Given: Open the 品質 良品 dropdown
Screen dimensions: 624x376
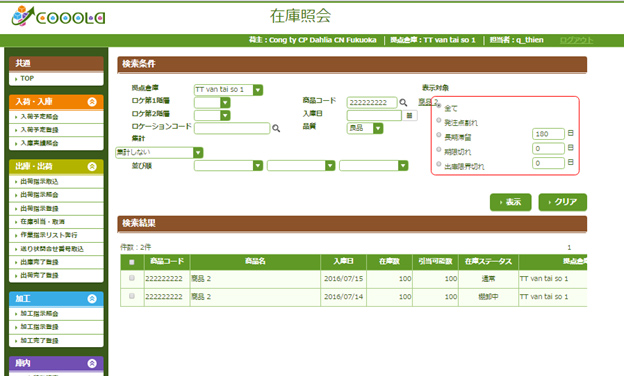Looking at the screenshot, I should tap(365, 128).
